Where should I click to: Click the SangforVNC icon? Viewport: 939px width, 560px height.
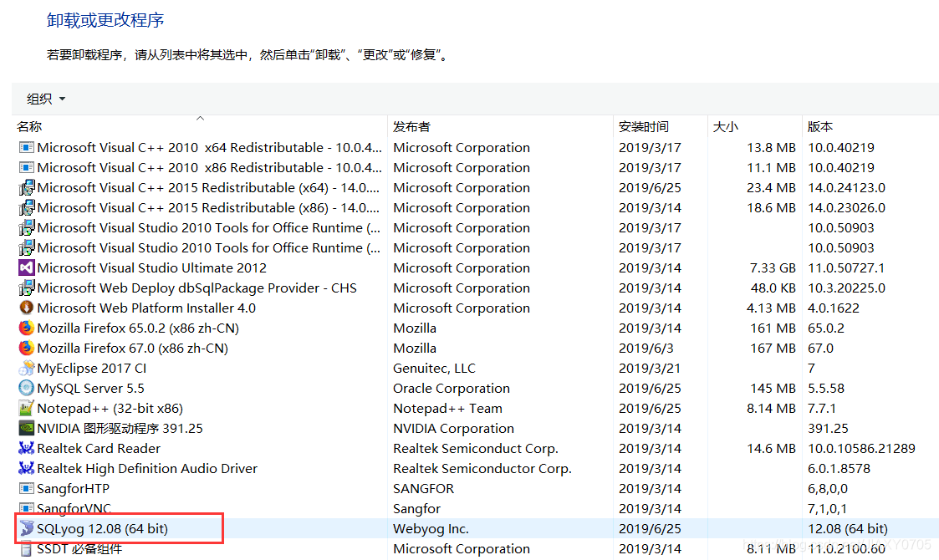[27, 508]
